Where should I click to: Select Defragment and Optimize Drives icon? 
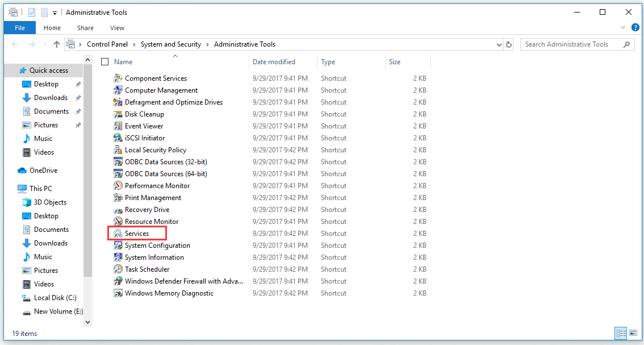tap(118, 102)
